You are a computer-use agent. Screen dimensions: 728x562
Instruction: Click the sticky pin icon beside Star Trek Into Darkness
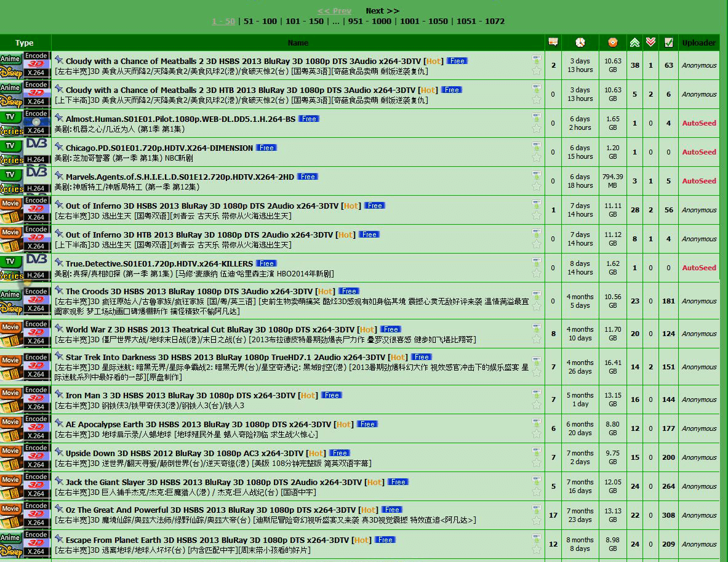tap(59, 356)
